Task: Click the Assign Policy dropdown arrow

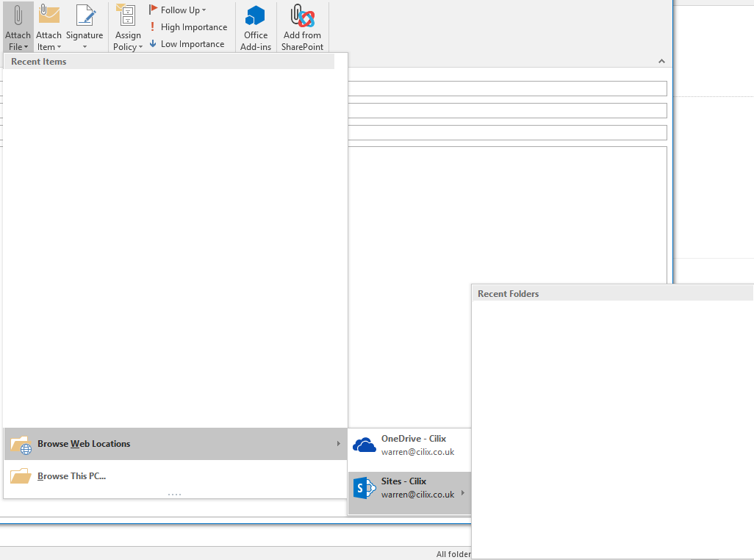Action: (140, 47)
